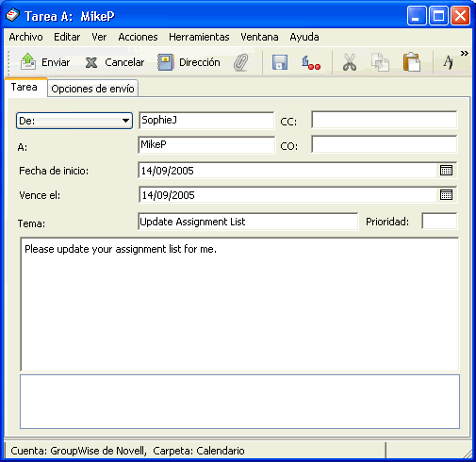476x462 pixels.
Task: Minimize the Tarea A: MikeP window
Action: pos(417,15)
